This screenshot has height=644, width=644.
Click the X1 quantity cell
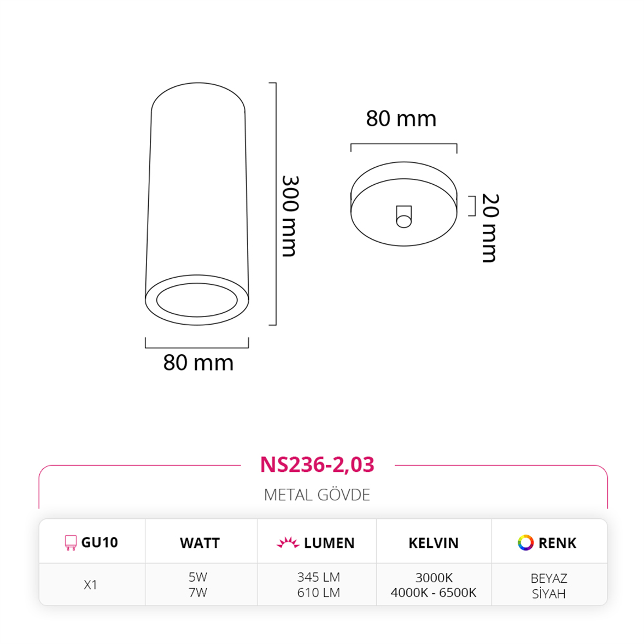(90, 585)
